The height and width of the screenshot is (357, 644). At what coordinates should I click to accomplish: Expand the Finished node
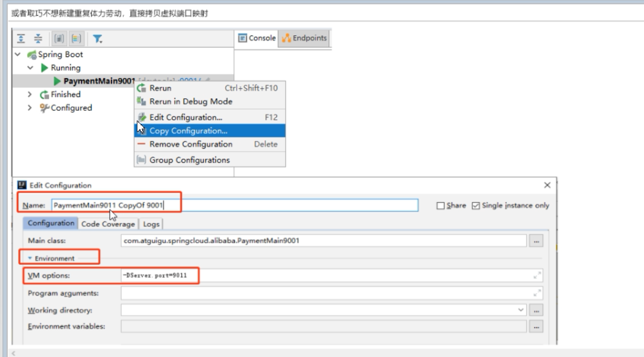coord(29,94)
